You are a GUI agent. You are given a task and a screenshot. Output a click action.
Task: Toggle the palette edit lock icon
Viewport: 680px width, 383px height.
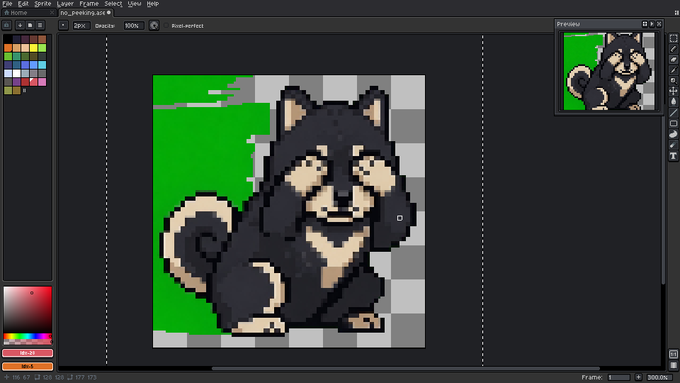[x=7, y=26]
